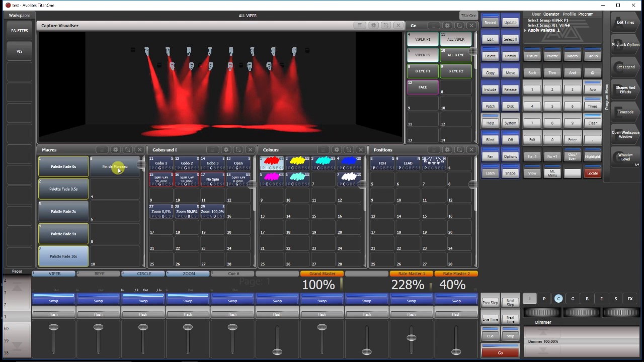
Task: Click the page up arrow in Pages
Action: pos(17,288)
